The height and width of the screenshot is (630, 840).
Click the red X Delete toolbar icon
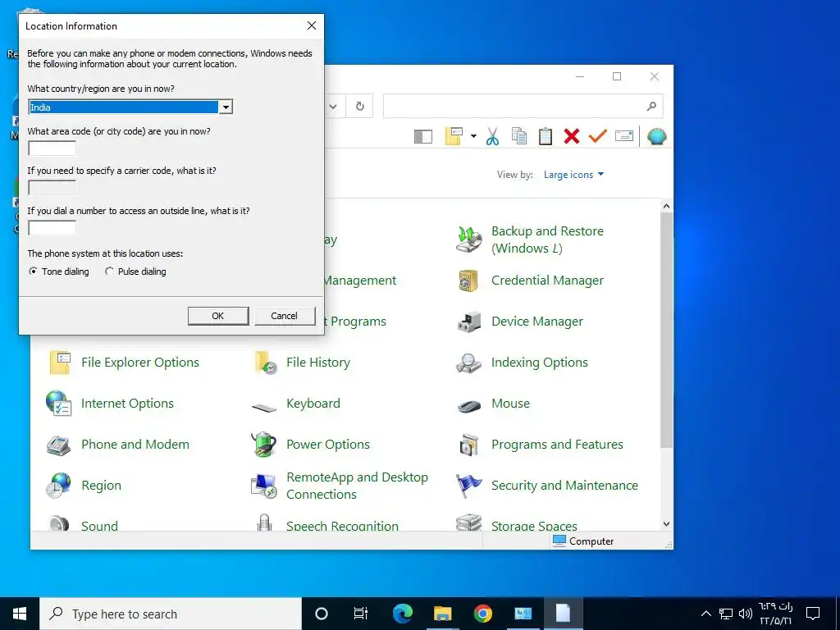572,136
